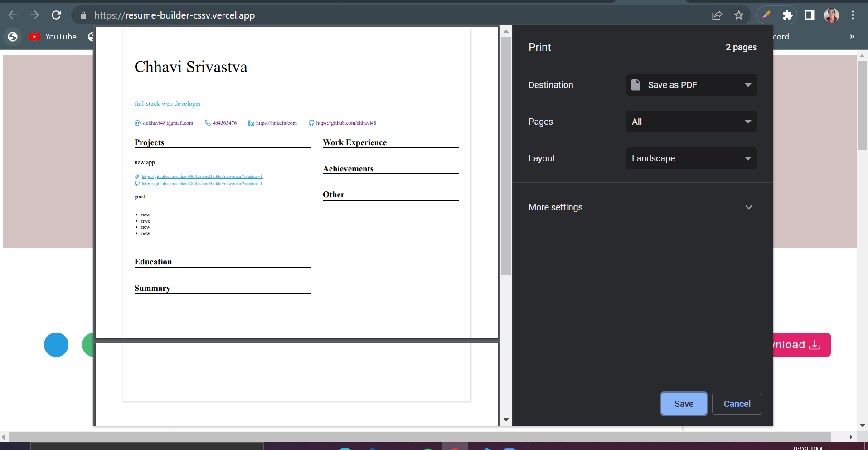Click the Save button in the print dialog
The image size is (868, 450).
point(684,404)
